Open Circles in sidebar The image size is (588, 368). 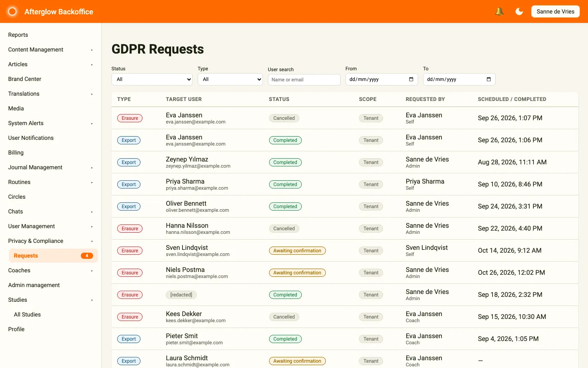pyautogui.click(x=51, y=197)
